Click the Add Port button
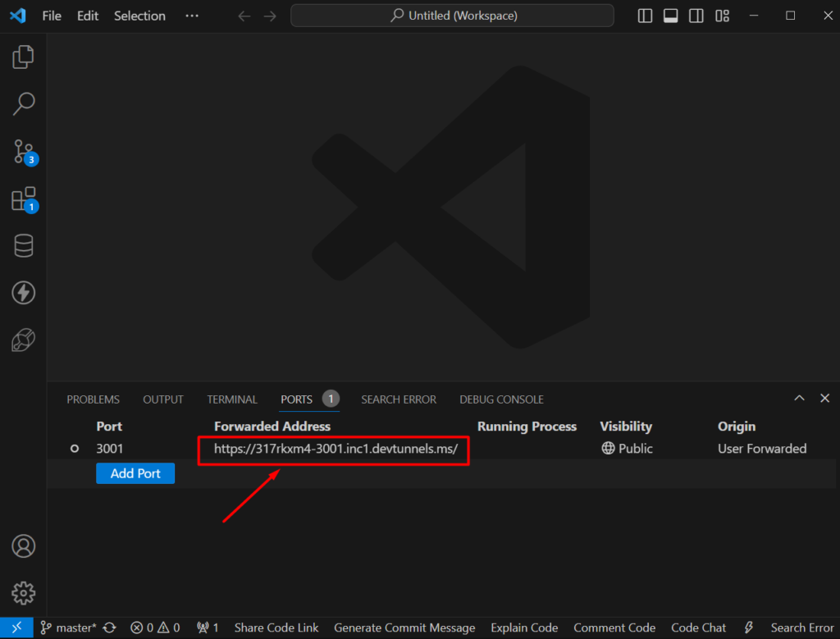Screen dimensions: 840x639 coord(135,473)
